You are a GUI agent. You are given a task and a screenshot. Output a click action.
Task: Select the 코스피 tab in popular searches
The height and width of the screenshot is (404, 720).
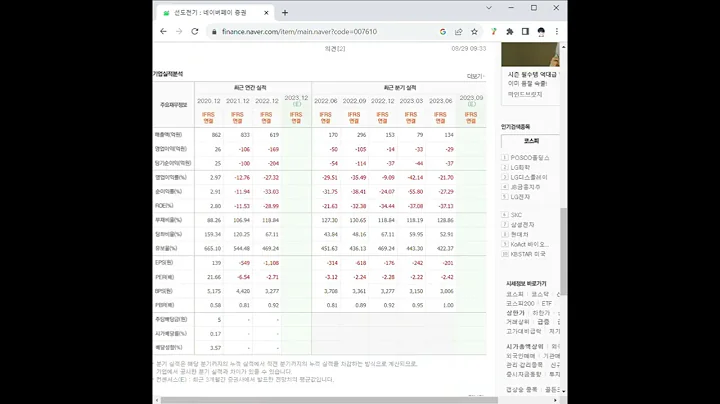point(531,141)
